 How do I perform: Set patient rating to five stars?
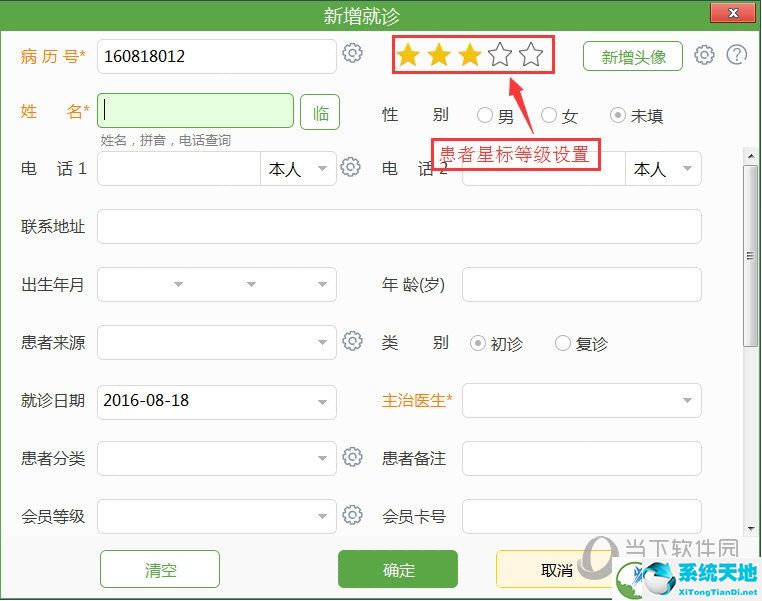[531, 54]
